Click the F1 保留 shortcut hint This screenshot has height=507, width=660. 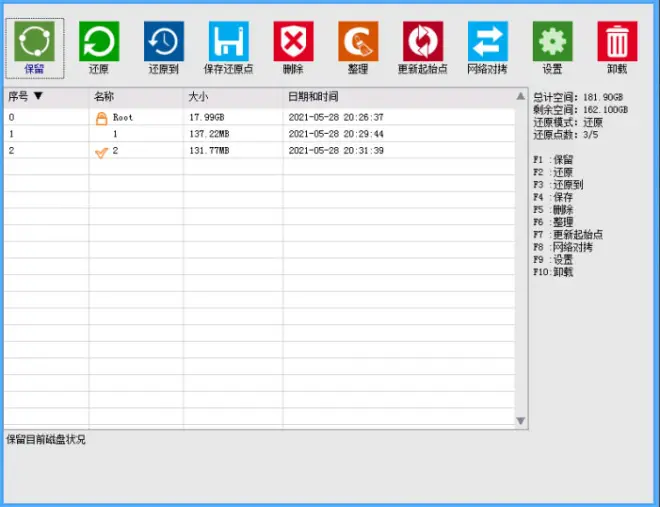point(553,160)
